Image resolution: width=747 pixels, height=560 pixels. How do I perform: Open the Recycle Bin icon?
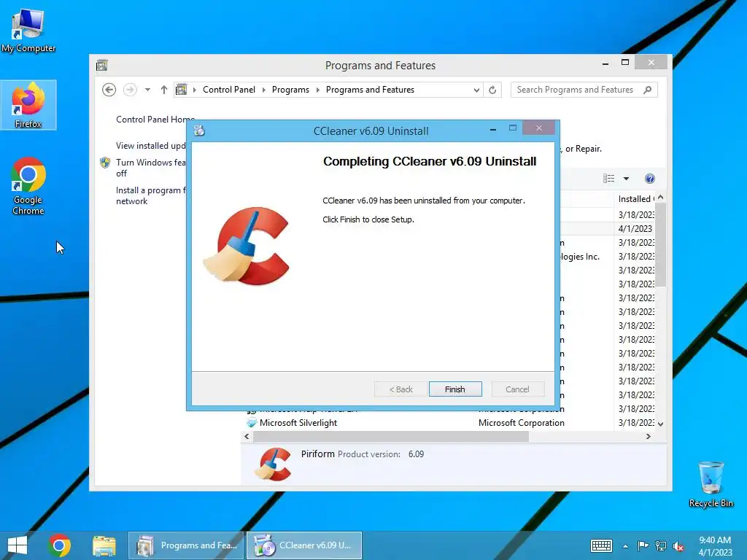coord(711,484)
